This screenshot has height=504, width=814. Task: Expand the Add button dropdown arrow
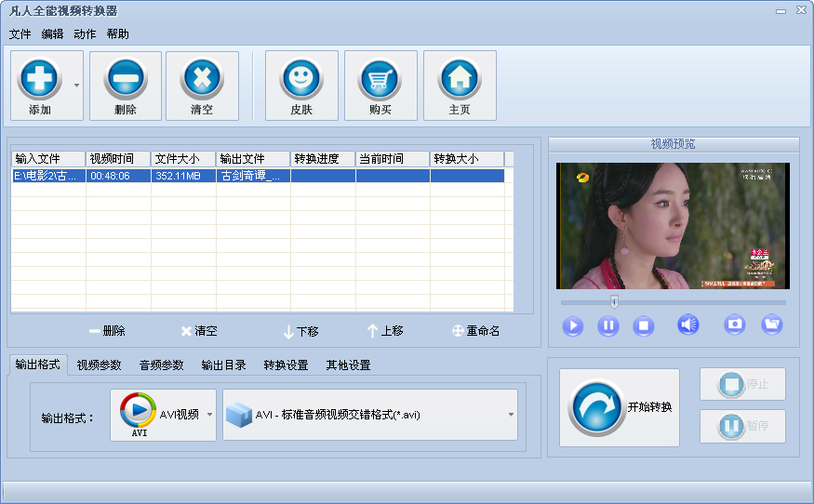(76, 85)
